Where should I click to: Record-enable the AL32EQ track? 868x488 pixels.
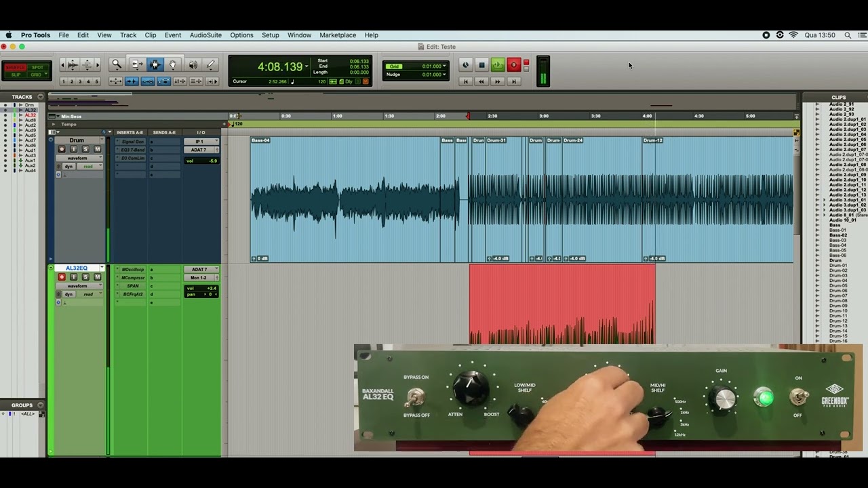62,277
